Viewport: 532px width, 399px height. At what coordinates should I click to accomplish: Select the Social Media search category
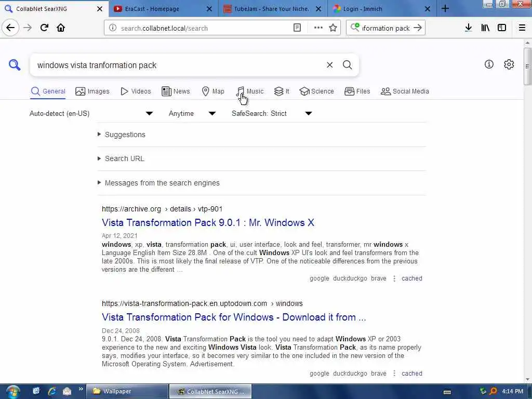[x=405, y=91]
